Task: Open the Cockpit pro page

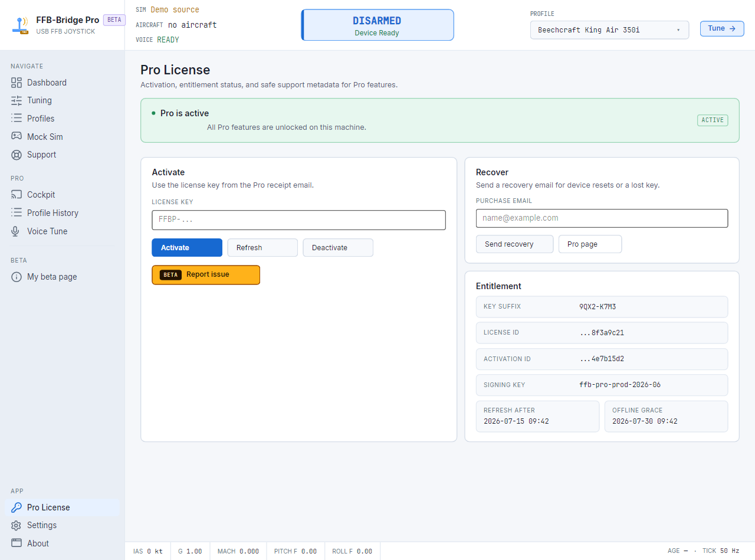Action: pos(62,195)
